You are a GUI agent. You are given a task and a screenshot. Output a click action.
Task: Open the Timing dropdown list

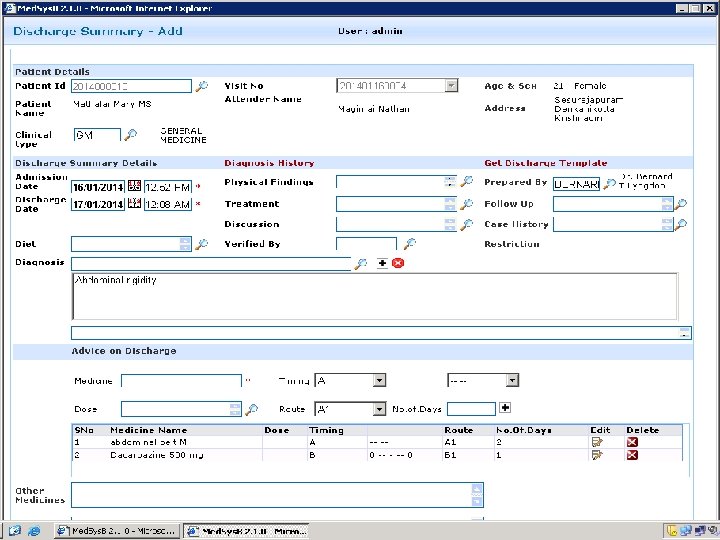tap(379, 380)
